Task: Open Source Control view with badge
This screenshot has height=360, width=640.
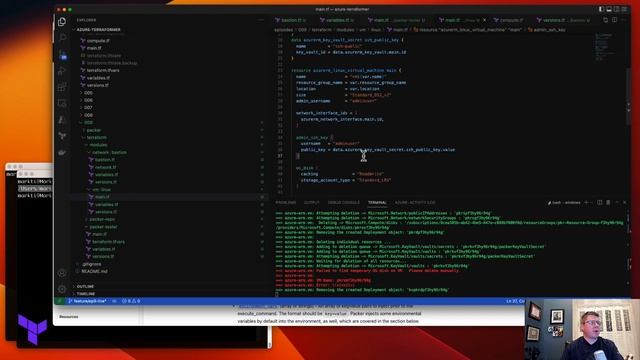Action: [x=62, y=55]
